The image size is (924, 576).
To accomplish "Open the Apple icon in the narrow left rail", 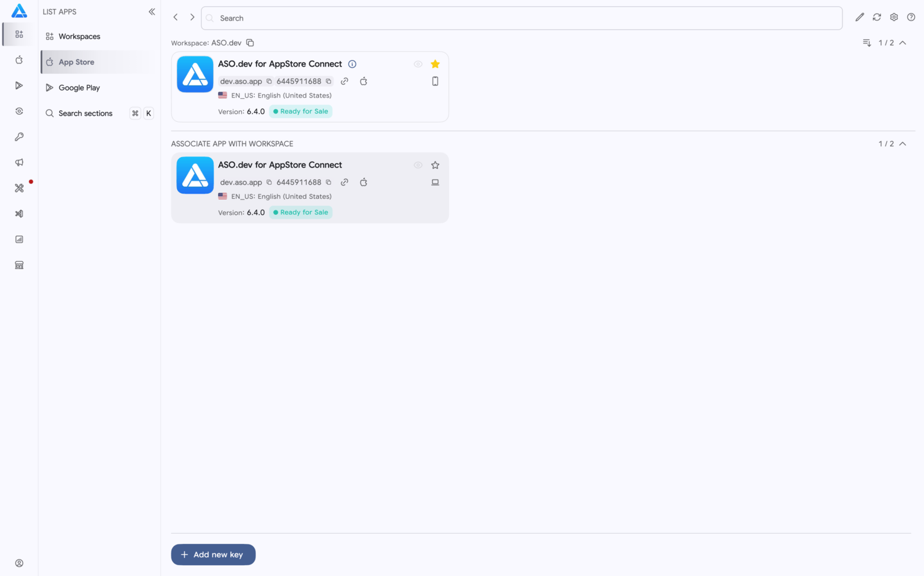I will (19, 60).
